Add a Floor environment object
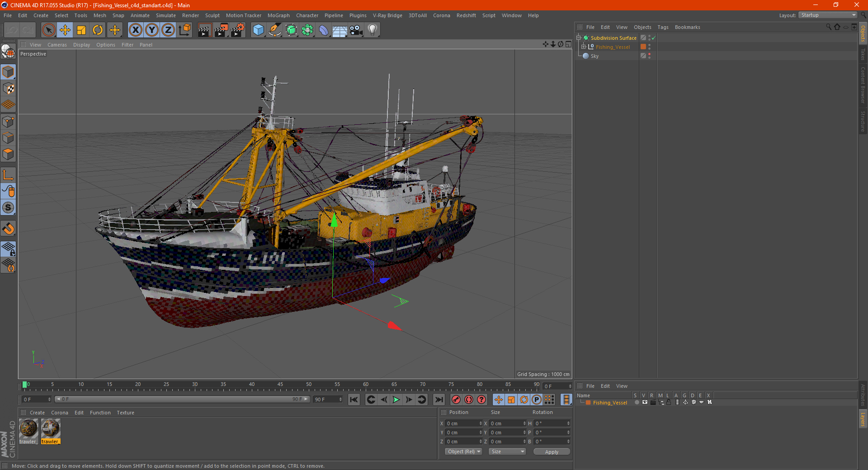Screen dimensions: 868x470 [x=340, y=30]
